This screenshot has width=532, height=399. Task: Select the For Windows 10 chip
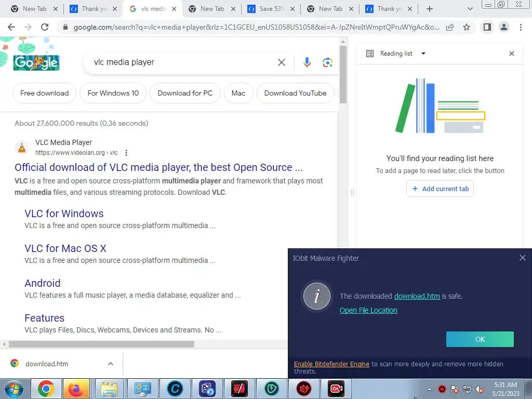coord(113,93)
